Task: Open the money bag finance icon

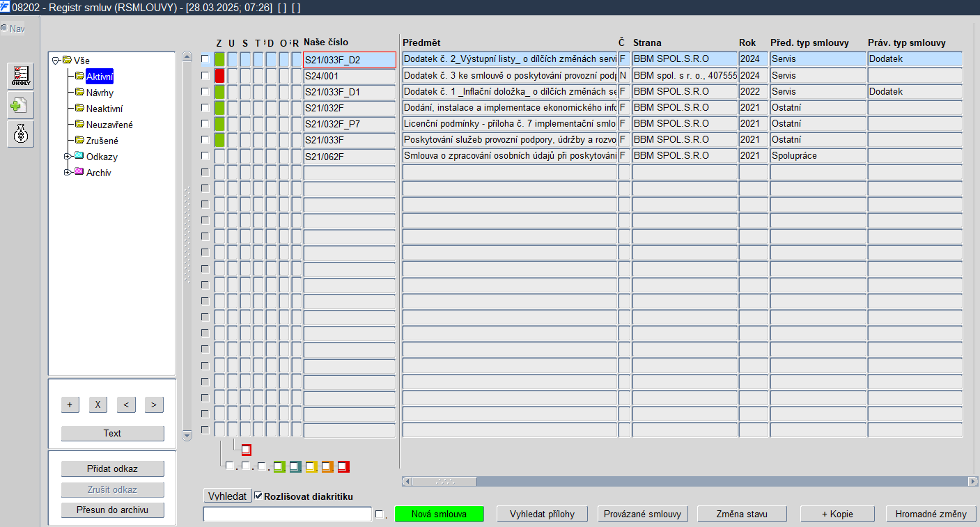Action: point(21,134)
